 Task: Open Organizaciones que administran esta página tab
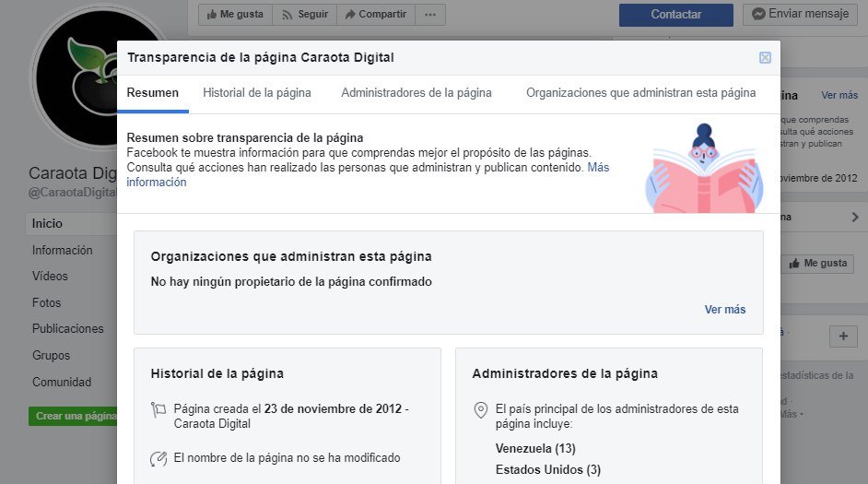tap(641, 93)
